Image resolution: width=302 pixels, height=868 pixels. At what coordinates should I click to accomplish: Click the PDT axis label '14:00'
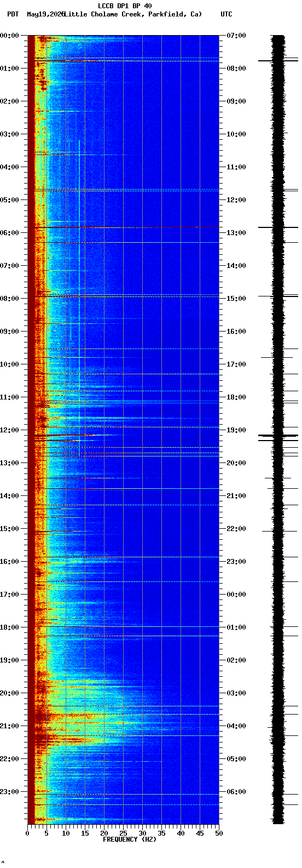pos(9,496)
